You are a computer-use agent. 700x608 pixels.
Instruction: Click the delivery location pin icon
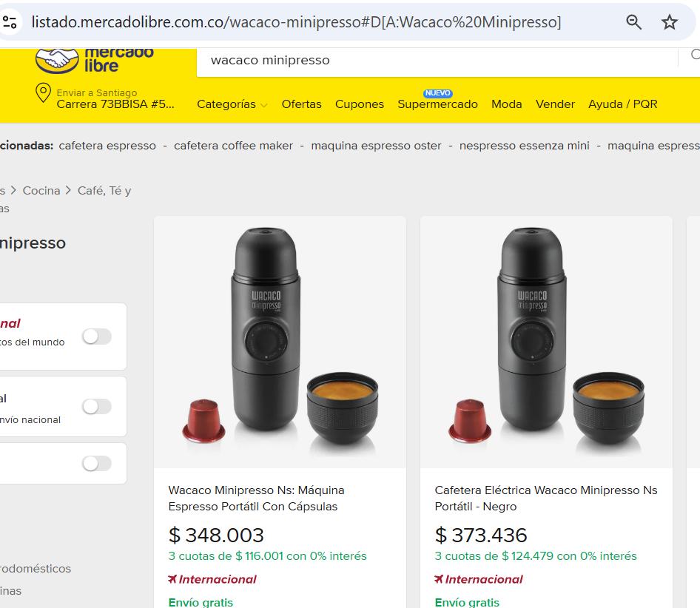[x=43, y=94]
